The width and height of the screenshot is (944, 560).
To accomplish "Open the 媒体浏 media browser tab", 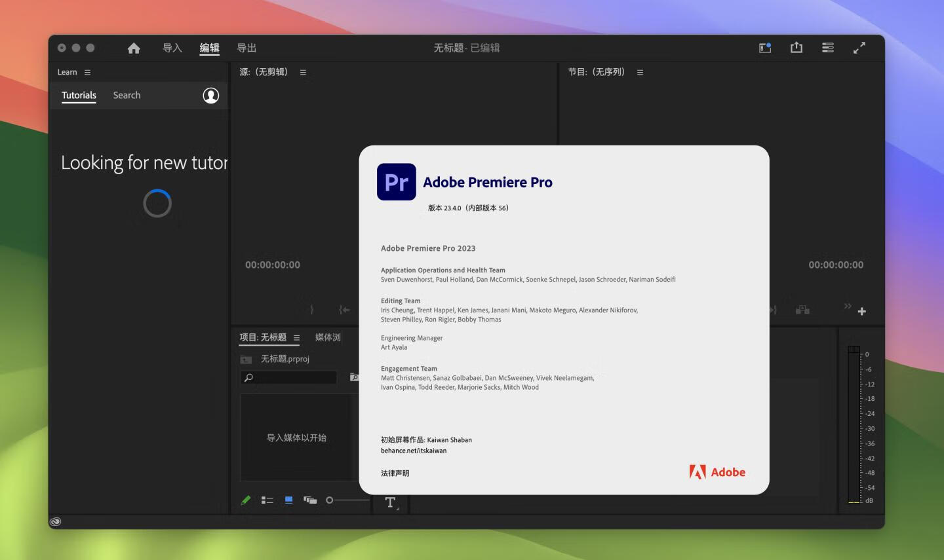I will [328, 337].
